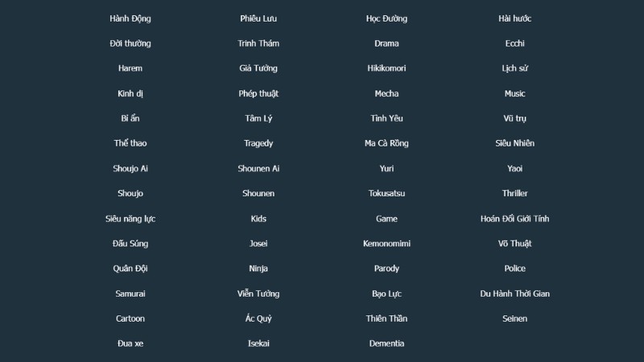Go to the Tokusatsu genre
The height and width of the screenshot is (362, 644).
click(386, 193)
